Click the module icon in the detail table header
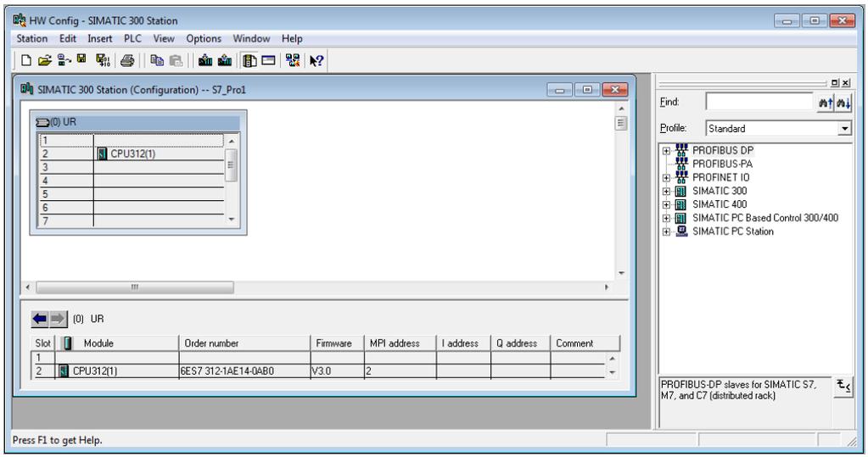Viewport: 868px width, 457px height. pos(68,343)
